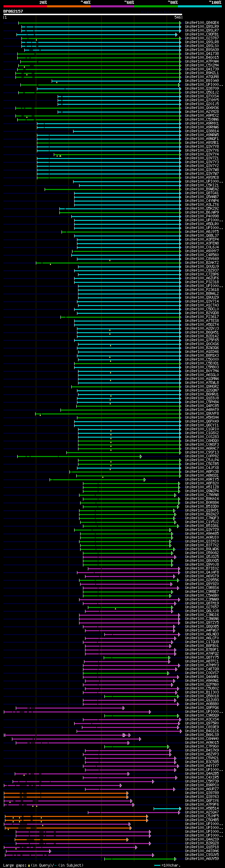Select the UniRef100_A7P0W4 label
Screen dimensions: 225x868
pos(202,62)
